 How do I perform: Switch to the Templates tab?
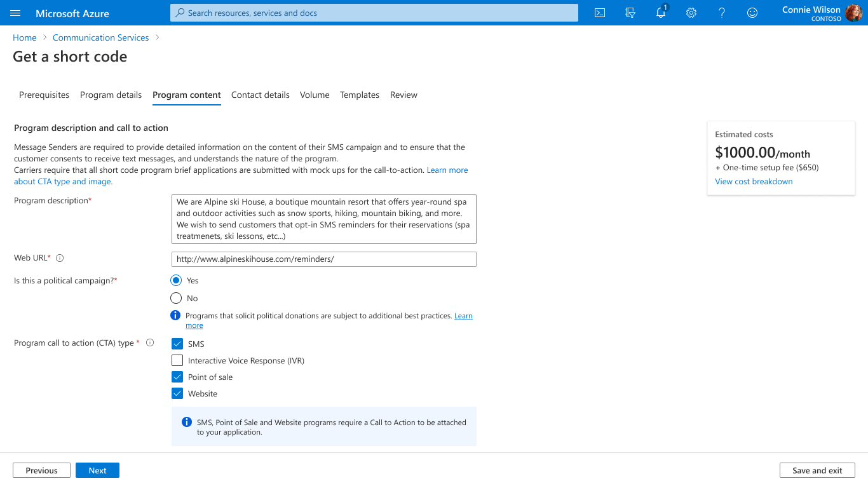(x=360, y=95)
